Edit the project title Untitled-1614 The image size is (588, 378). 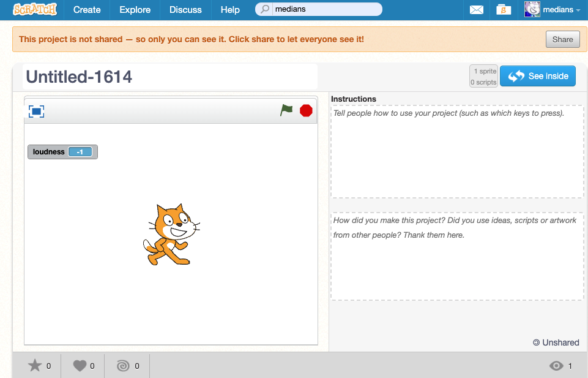click(169, 77)
